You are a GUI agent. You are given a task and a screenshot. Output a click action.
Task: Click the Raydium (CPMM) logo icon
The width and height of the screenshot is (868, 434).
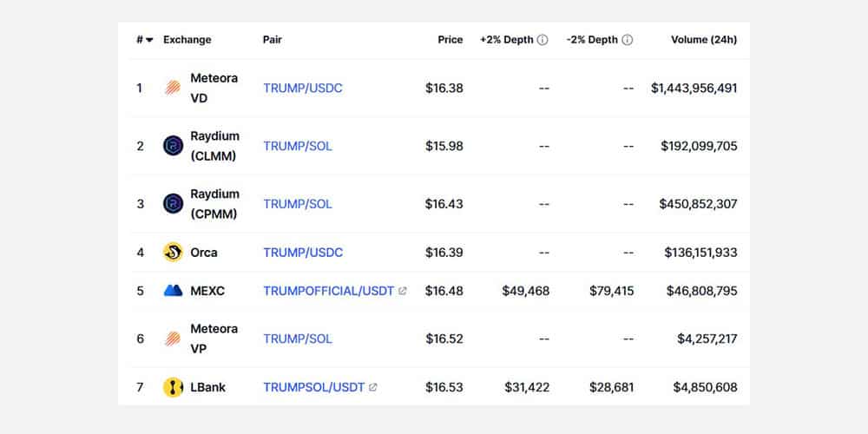tap(173, 204)
